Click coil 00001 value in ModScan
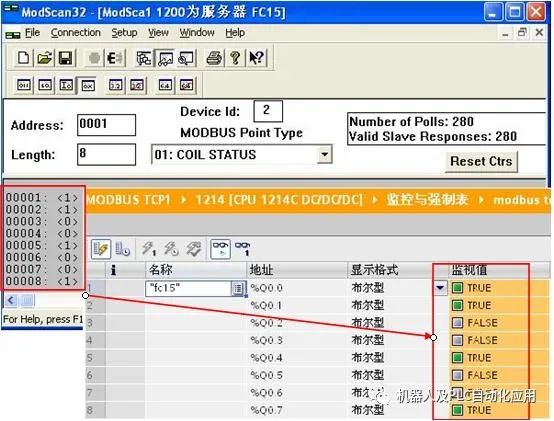Viewport: 554px width, 421px height. coord(68,198)
